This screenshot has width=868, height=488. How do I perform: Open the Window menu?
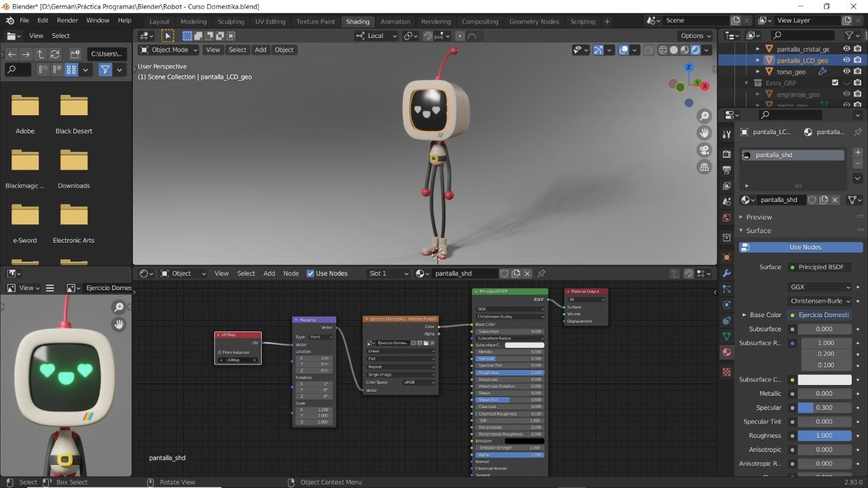98,20
